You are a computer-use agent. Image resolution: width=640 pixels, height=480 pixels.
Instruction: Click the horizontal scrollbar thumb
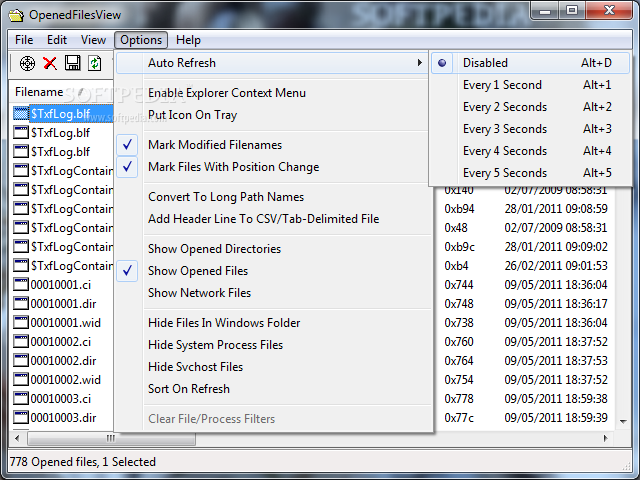click(x=111, y=438)
